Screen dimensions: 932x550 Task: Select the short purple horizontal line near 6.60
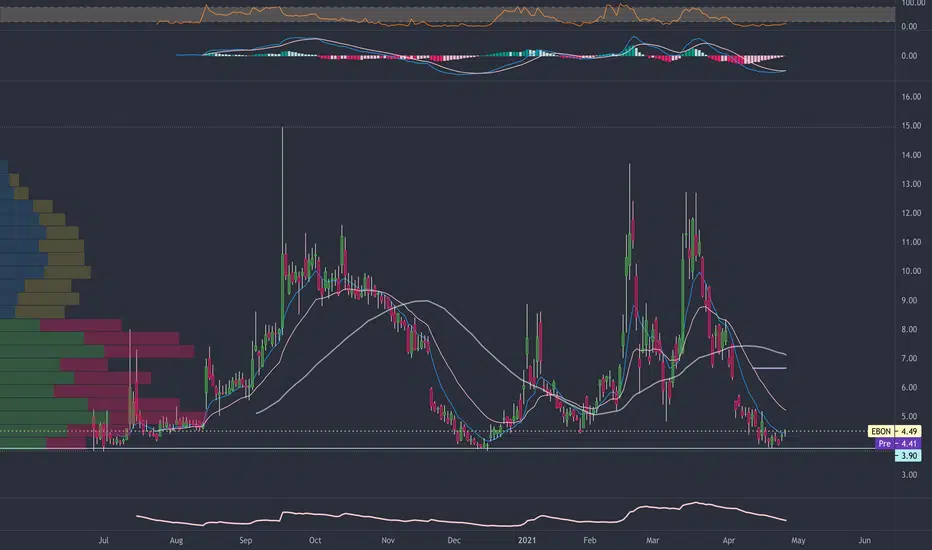pyautogui.click(x=769, y=368)
